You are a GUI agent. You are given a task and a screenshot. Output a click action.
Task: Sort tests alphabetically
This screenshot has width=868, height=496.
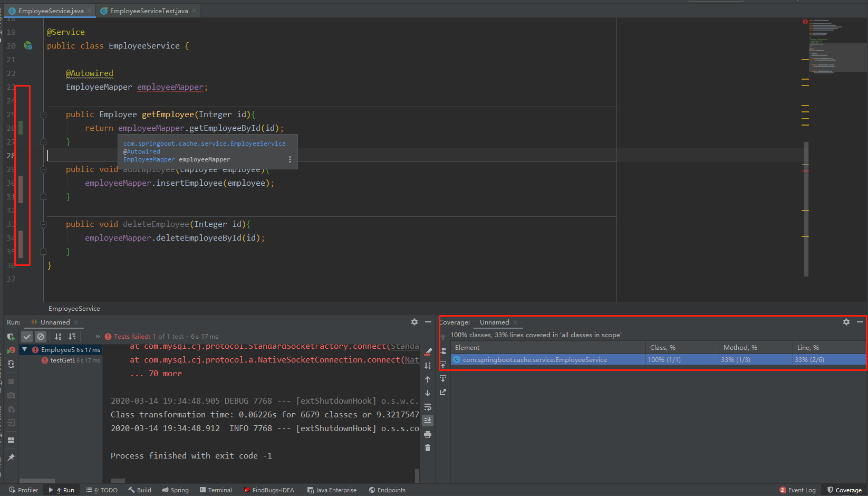[58, 337]
